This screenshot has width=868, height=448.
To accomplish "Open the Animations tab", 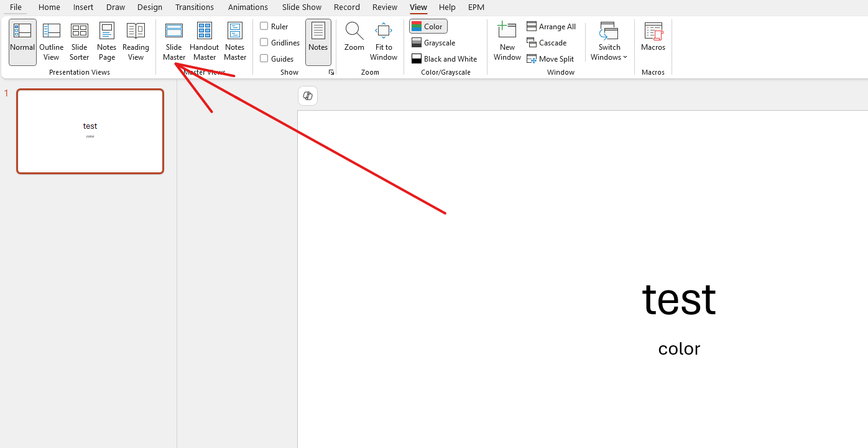I will point(247,7).
